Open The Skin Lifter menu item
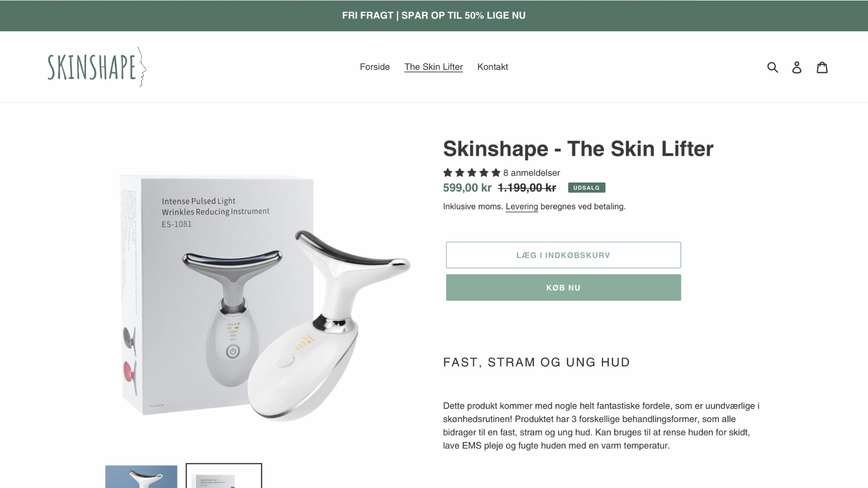Screen dimensions: 868x488 pyautogui.click(x=434, y=67)
